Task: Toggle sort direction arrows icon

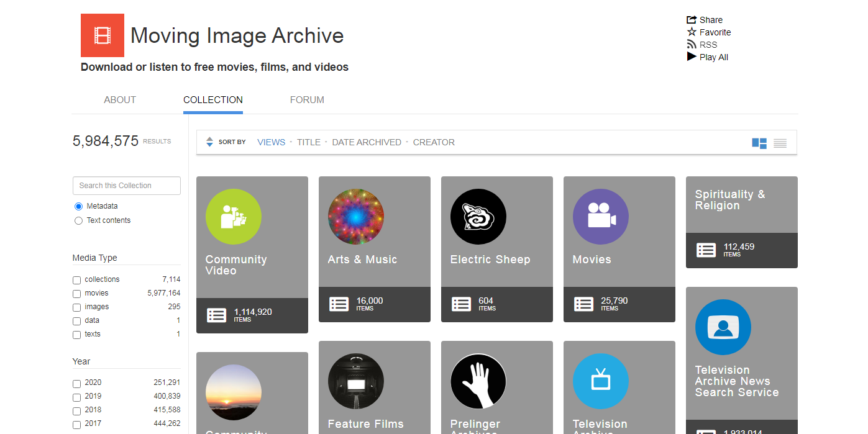Action: [209, 142]
